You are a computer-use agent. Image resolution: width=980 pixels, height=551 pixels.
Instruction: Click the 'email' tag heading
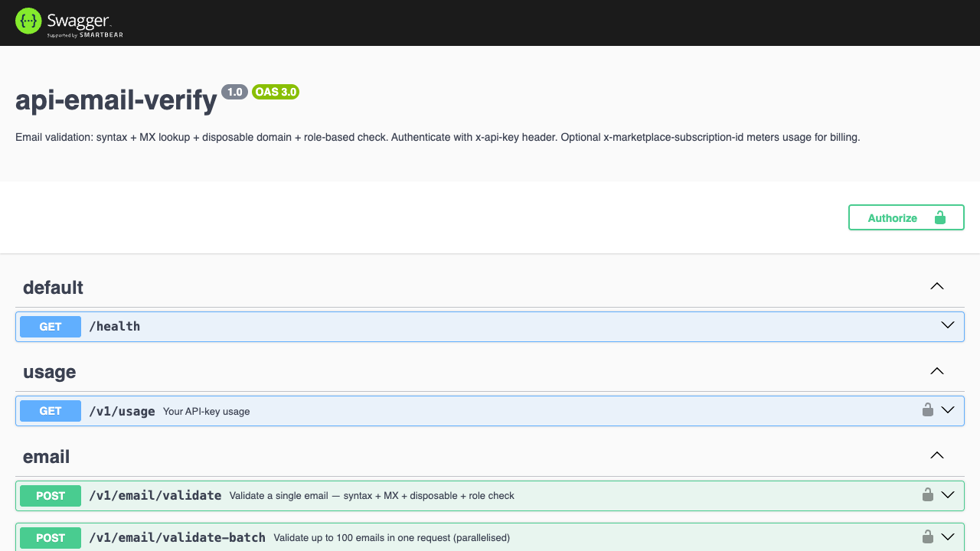pos(46,457)
